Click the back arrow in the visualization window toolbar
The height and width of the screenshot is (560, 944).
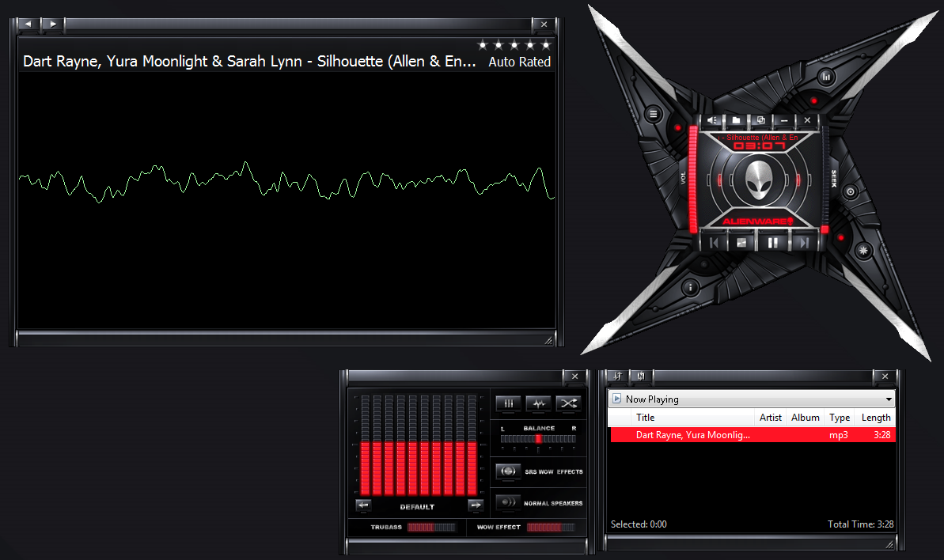pos(26,24)
